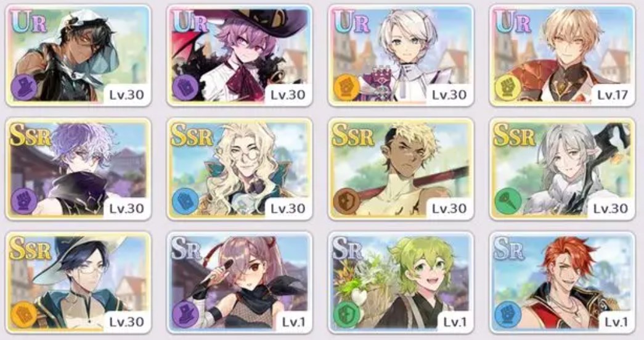Select the curly blonde glasses SSR card
Screen dimensions: 644x340
(240, 169)
